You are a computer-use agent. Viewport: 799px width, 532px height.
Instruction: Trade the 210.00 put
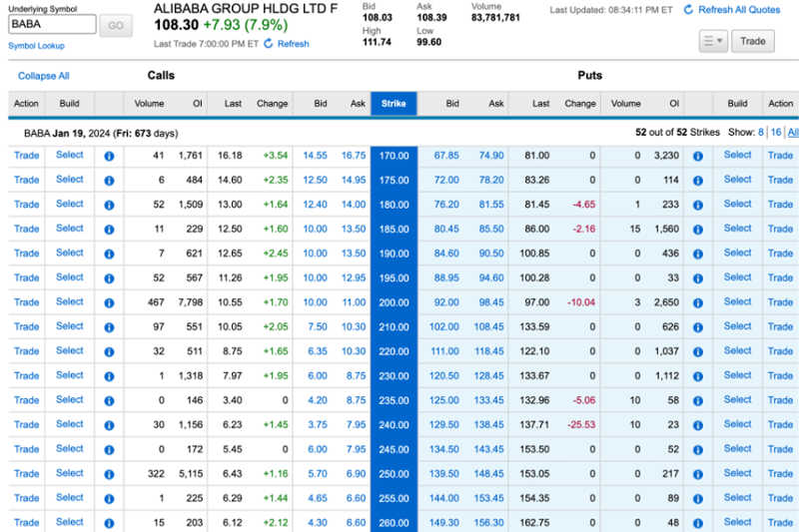(x=780, y=326)
